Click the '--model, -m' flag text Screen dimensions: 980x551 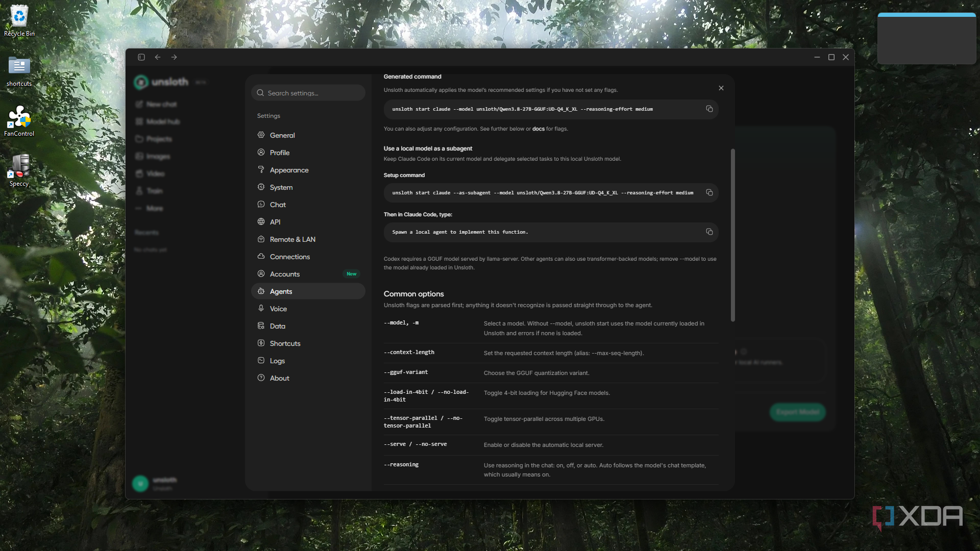(401, 322)
